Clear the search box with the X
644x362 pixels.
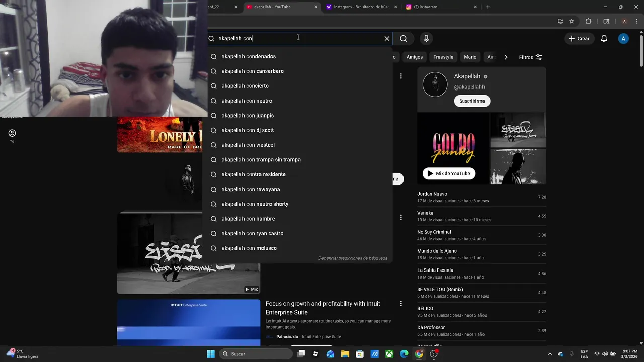coord(387,38)
